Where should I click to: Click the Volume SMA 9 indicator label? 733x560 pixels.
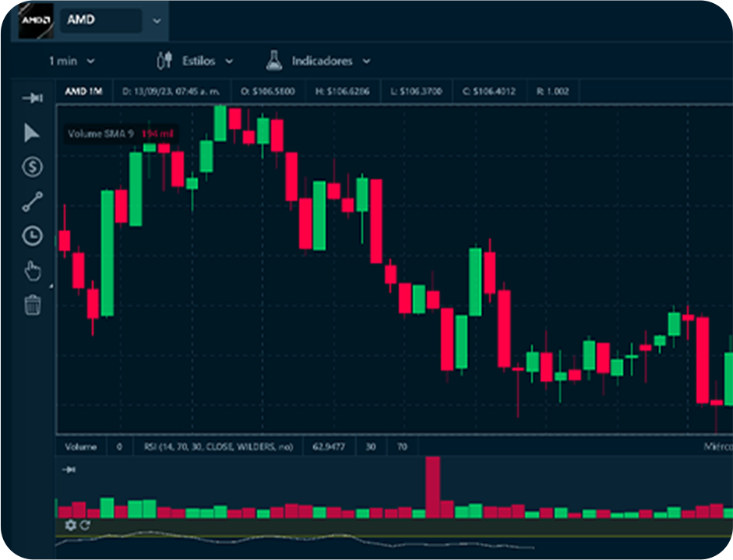pos(100,134)
